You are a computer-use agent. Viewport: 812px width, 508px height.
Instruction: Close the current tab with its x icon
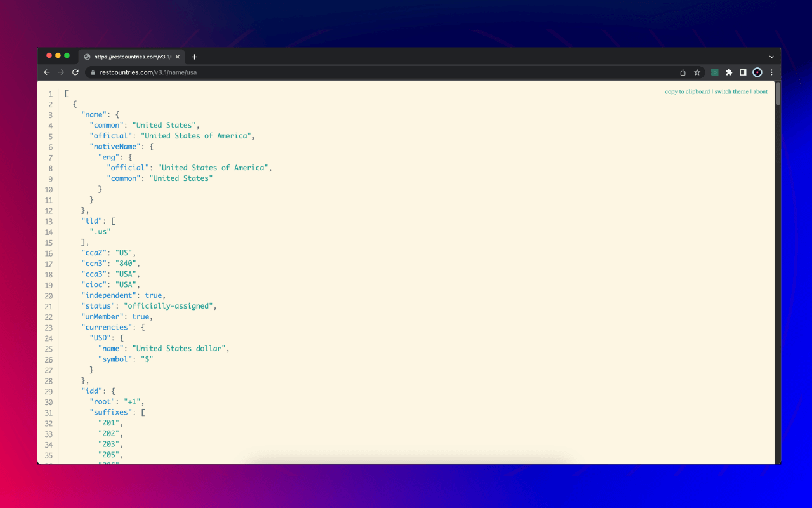click(x=178, y=56)
